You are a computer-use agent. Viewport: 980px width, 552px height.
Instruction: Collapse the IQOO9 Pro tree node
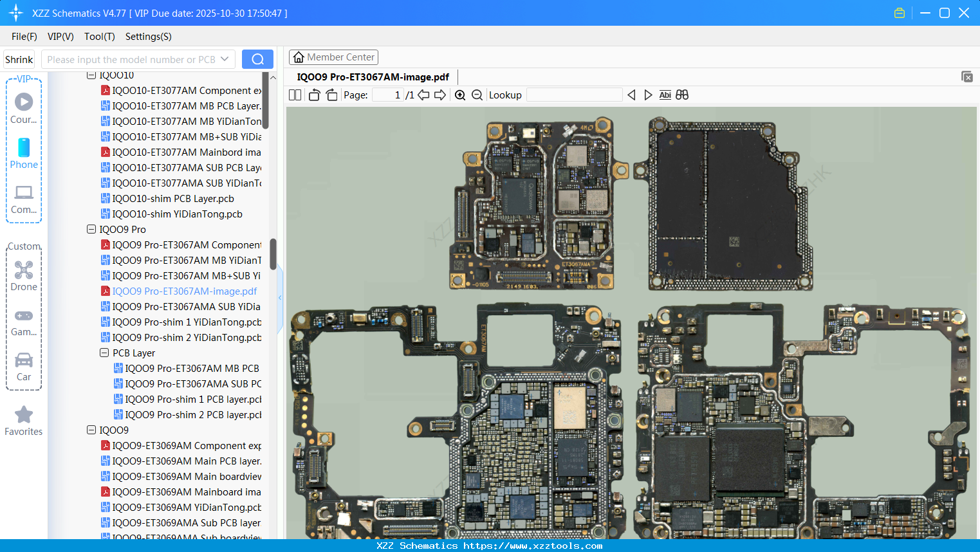(x=91, y=229)
